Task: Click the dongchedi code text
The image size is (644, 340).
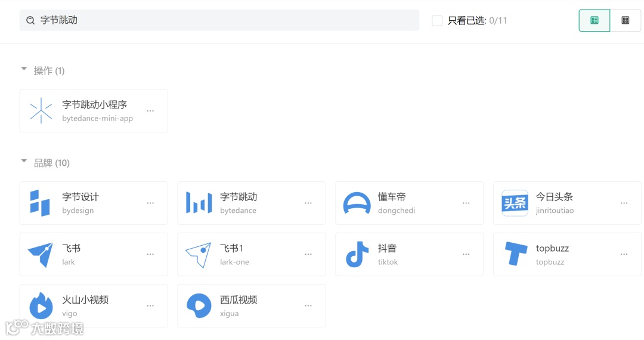Action: [397, 211]
